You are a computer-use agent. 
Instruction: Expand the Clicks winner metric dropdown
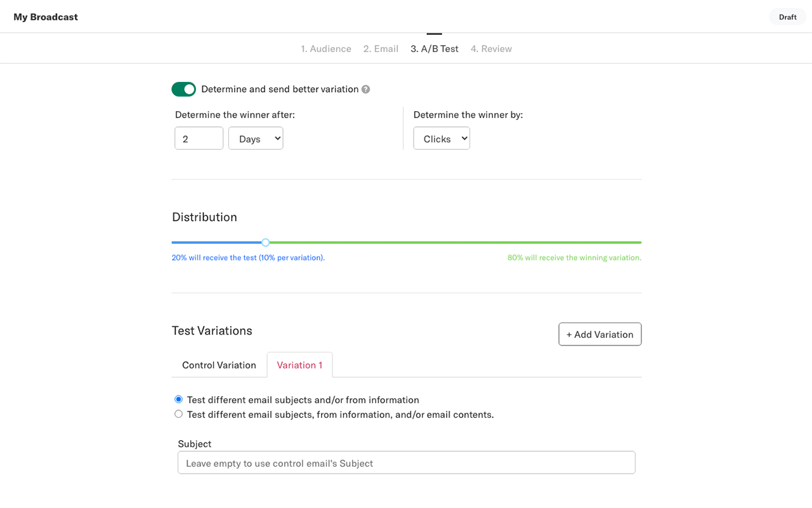click(442, 138)
